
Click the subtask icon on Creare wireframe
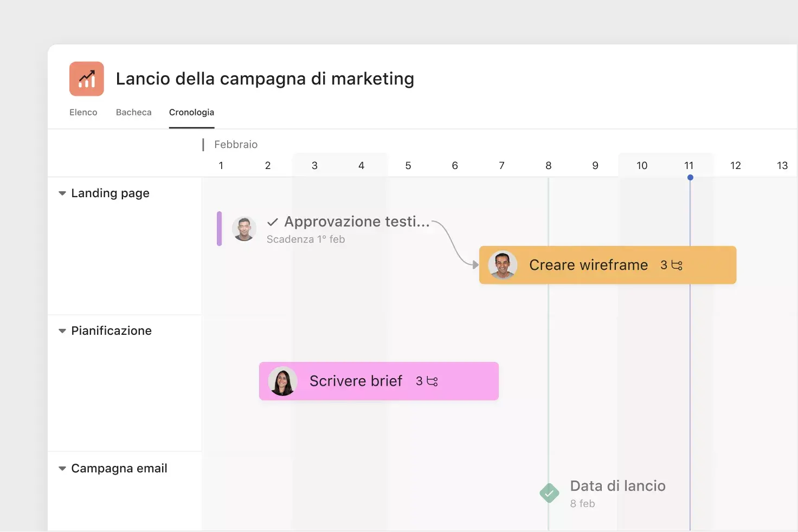[x=675, y=265]
